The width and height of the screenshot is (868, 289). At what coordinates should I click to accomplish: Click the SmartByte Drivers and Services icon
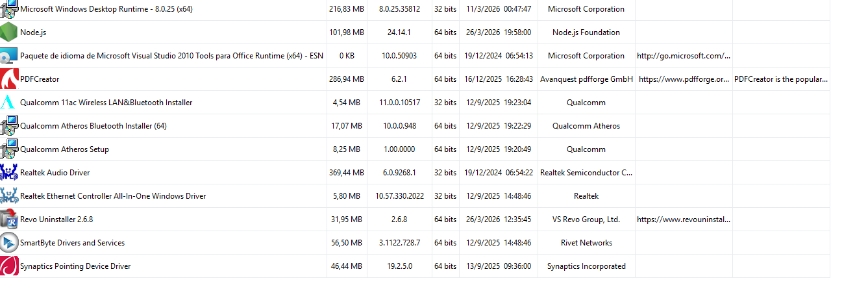[9, 243]
